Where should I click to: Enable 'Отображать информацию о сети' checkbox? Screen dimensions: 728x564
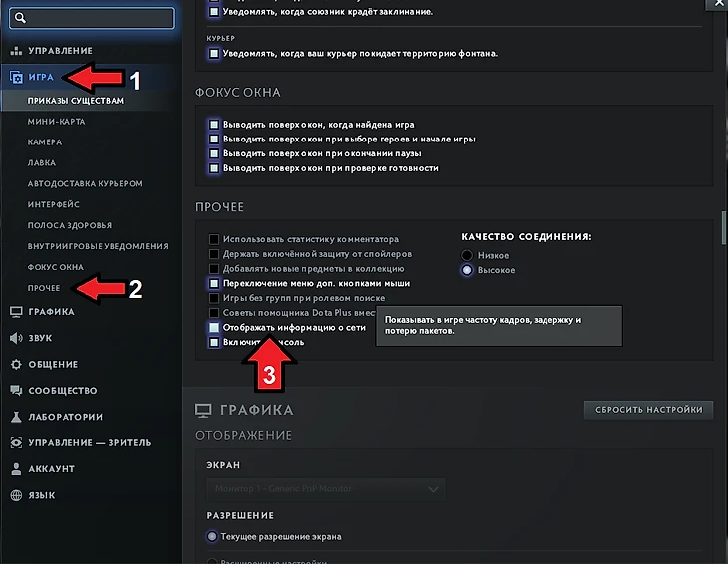[x=214, y=327]
